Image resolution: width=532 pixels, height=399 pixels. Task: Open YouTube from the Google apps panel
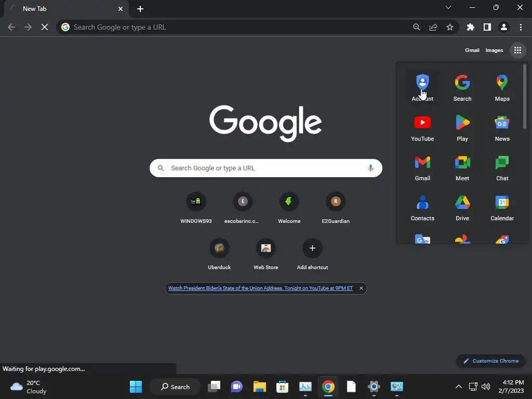[x=422, y=128]
